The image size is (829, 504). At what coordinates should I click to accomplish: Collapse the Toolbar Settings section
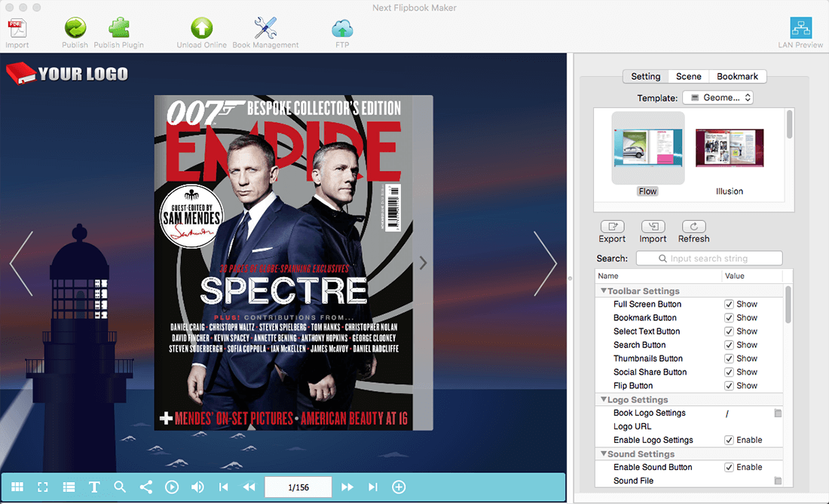coord(604,291)
